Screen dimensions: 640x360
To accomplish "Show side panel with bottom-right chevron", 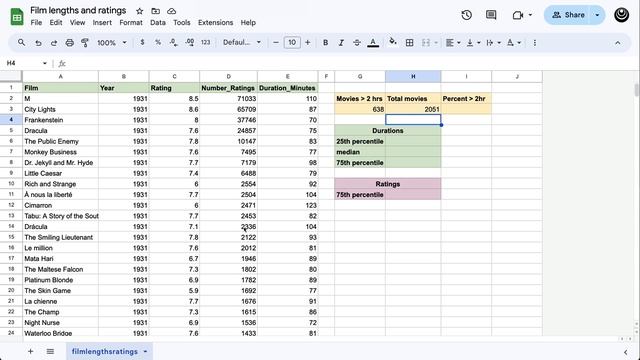I will 626,352.
